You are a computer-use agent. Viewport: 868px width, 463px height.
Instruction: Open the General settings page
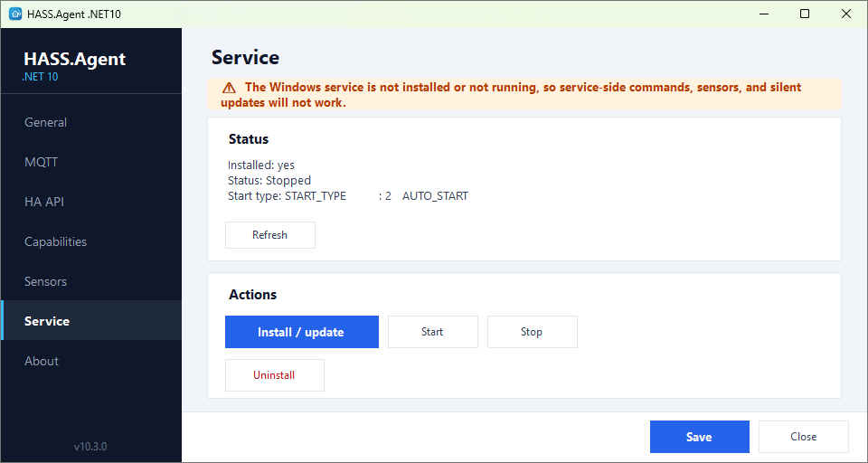[90, 122]
